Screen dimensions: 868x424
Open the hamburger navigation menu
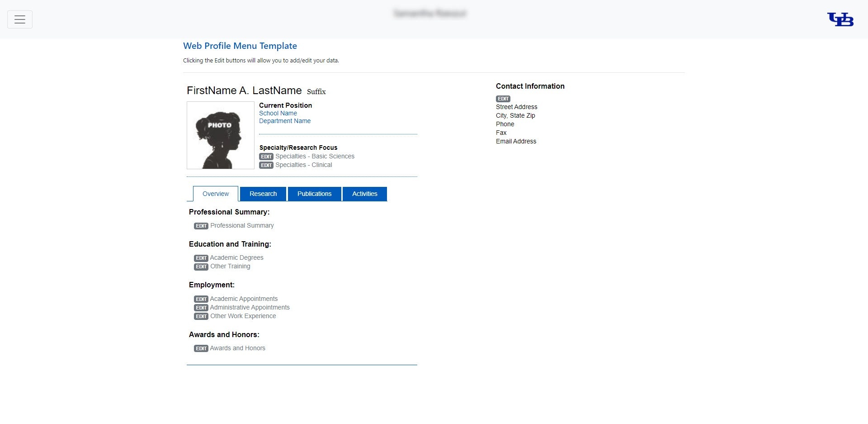tap(20, 19)
